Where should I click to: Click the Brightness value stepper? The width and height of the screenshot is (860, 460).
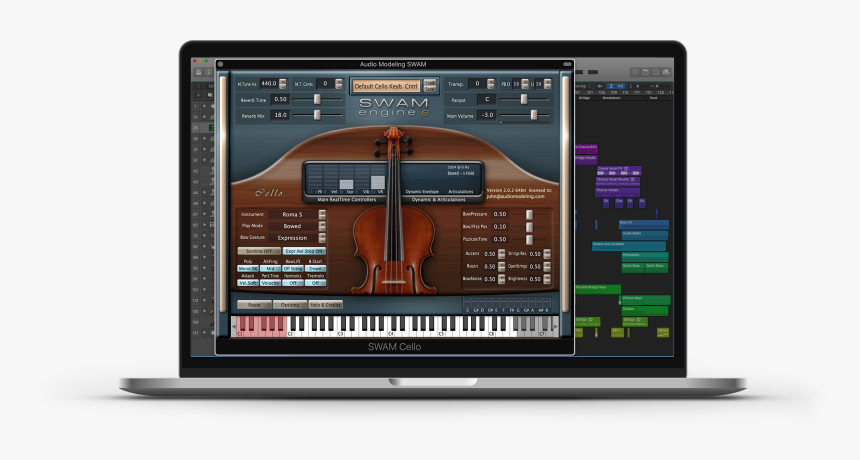[x=547, y=279]
